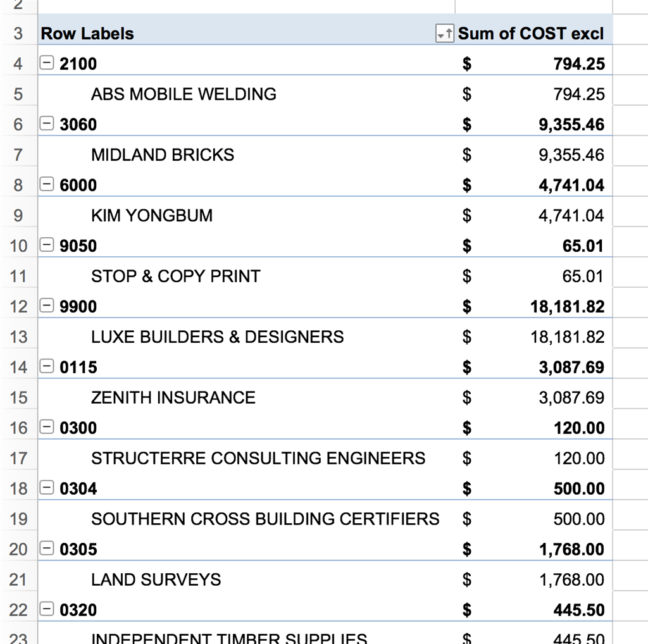
Task: Collapse the 3060 group
Action: tap(47, 123)
